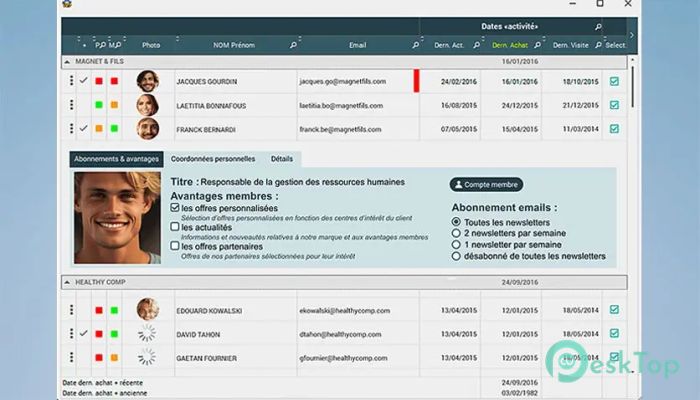Select '2 newsletters par semaine' option
The image size is (700, 400).
coord(456,233)
